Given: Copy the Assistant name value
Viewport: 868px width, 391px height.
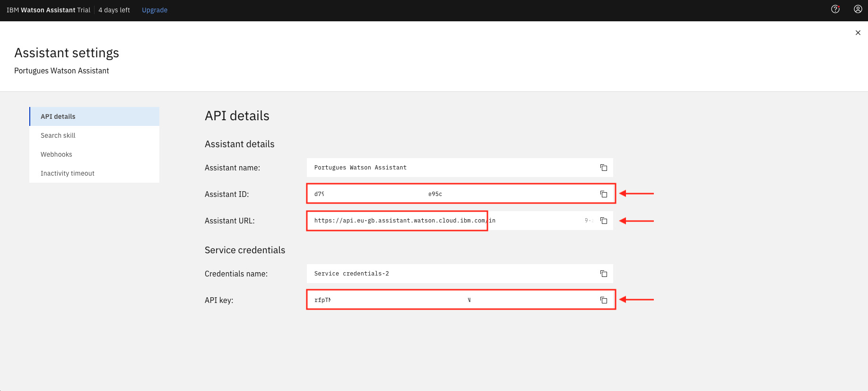Looking at the screenshot, I should pyautogui.click(x=604, y=168).
